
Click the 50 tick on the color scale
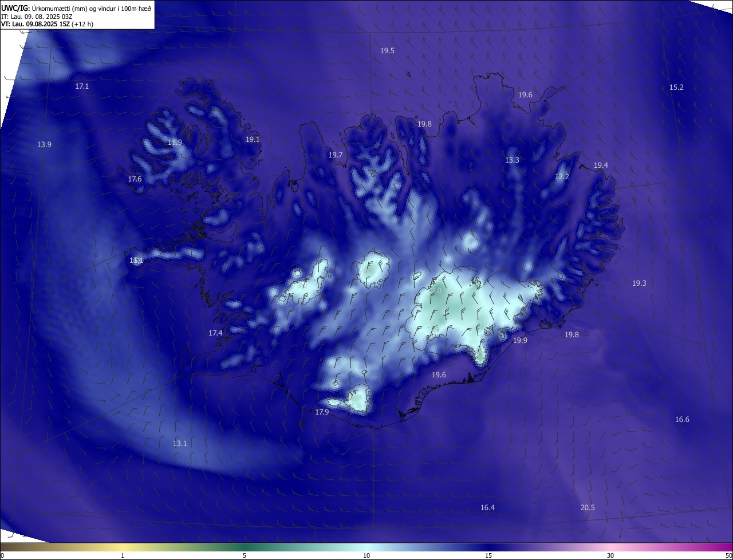click(x=728, y=556)
